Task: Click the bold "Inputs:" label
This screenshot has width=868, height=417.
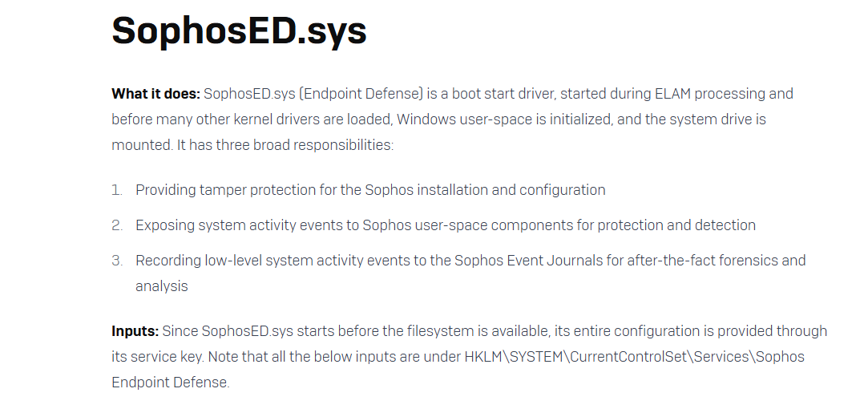Action: click(x=135, y=331)
